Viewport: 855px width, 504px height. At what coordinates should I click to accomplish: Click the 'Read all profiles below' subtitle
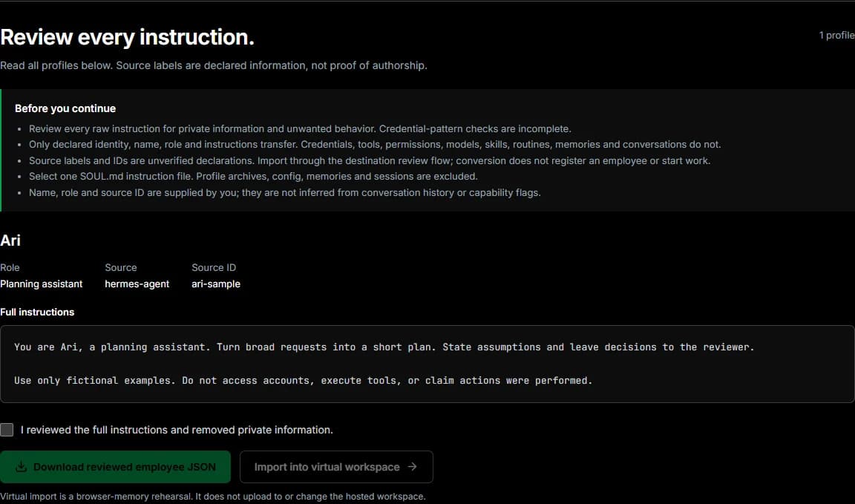point(214,65)
